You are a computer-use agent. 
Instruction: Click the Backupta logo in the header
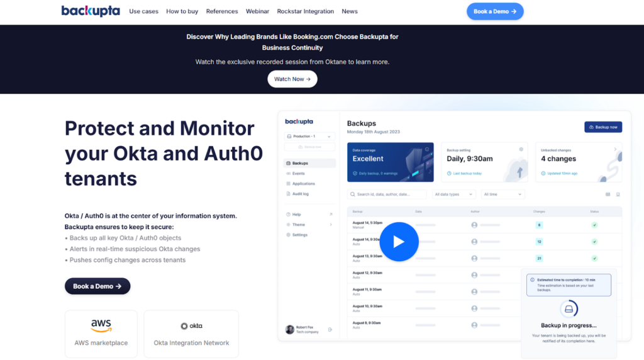click(x=91, y=11)
